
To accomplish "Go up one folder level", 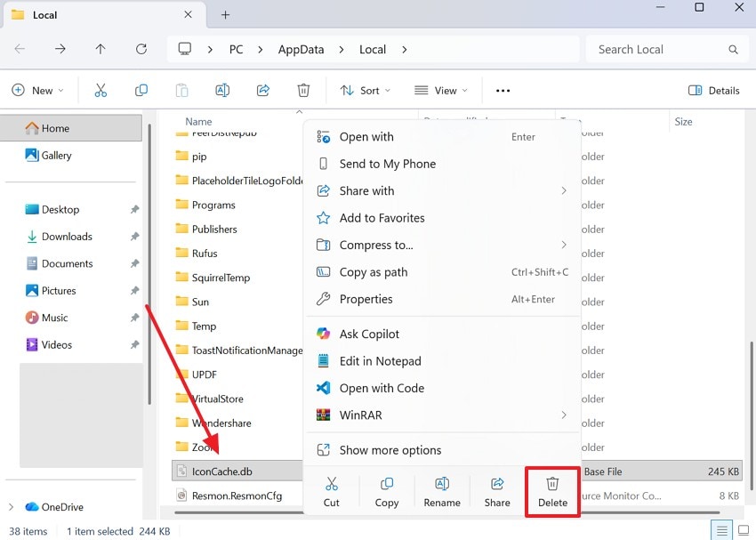I will (101, 49).
